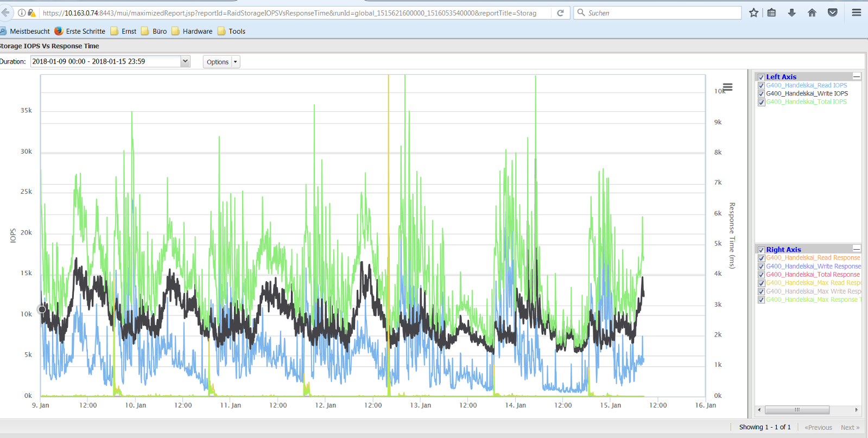Screen dimensions: 868x438
Task: Go to the browser home page icon
Action: pyautogui.click(x=812, y=12)
